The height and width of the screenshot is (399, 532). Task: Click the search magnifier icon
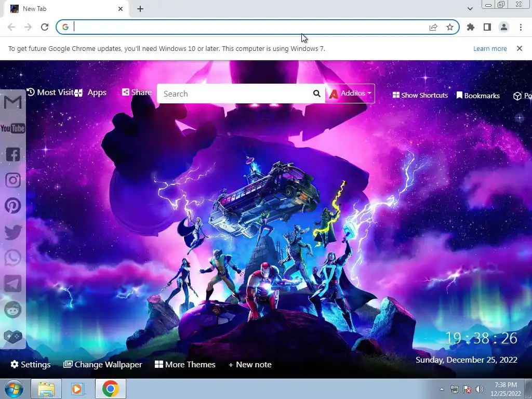[316, 94]
